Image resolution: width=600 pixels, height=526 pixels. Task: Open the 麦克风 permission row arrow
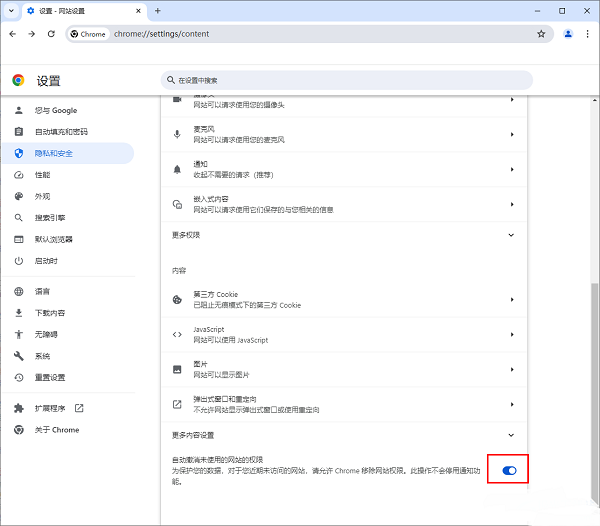pyautogui.click(x=512, y=134)
